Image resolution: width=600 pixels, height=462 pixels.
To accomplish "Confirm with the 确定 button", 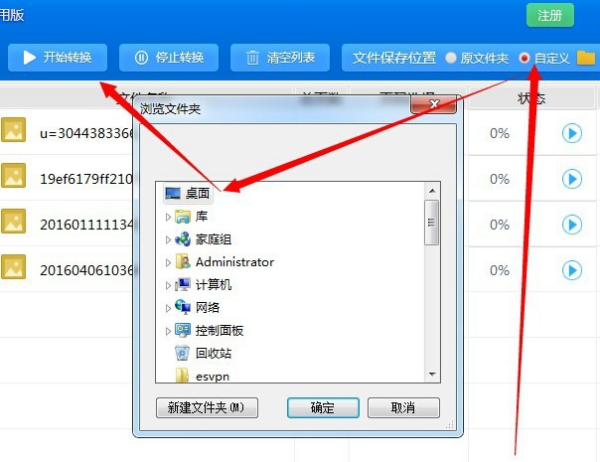I will point(323,408).
